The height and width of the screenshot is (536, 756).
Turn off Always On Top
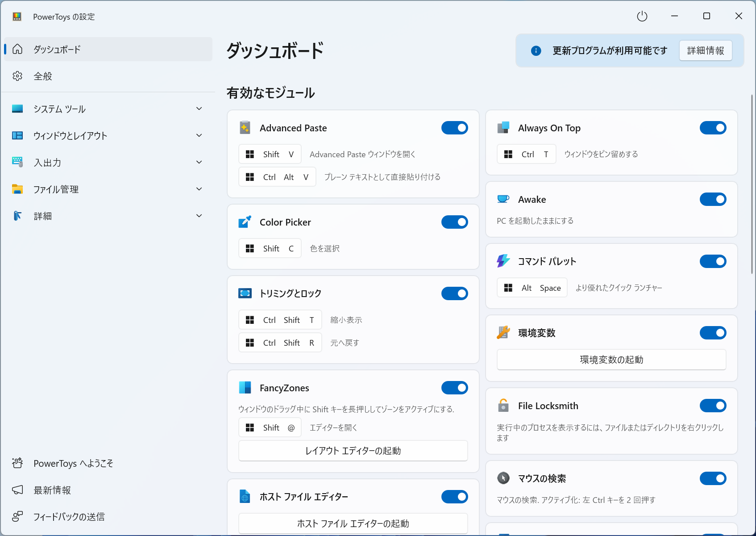click(713, 128)
